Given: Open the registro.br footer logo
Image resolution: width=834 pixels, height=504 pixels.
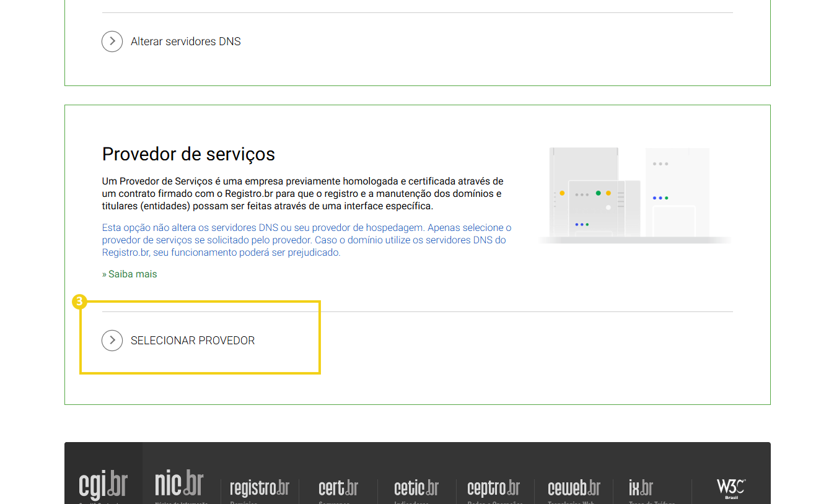Looking at the screenshot, I should pos(260,488).
